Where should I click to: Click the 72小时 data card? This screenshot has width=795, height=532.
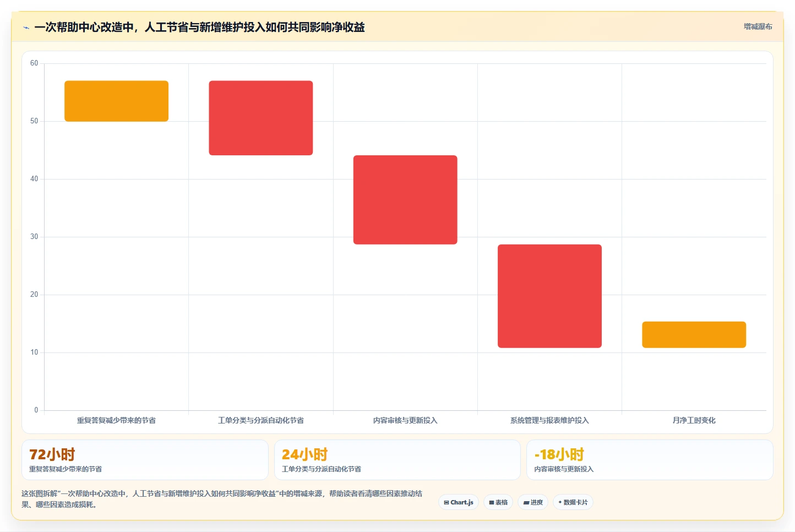145,460
